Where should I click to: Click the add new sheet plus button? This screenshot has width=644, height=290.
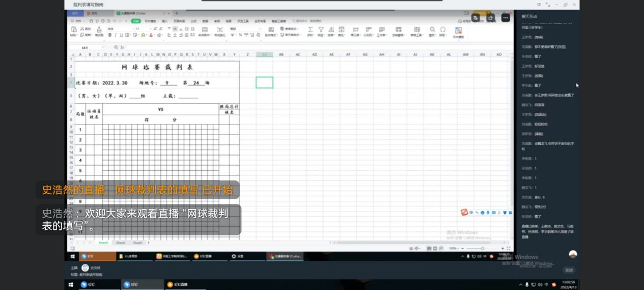coord(149,243)
